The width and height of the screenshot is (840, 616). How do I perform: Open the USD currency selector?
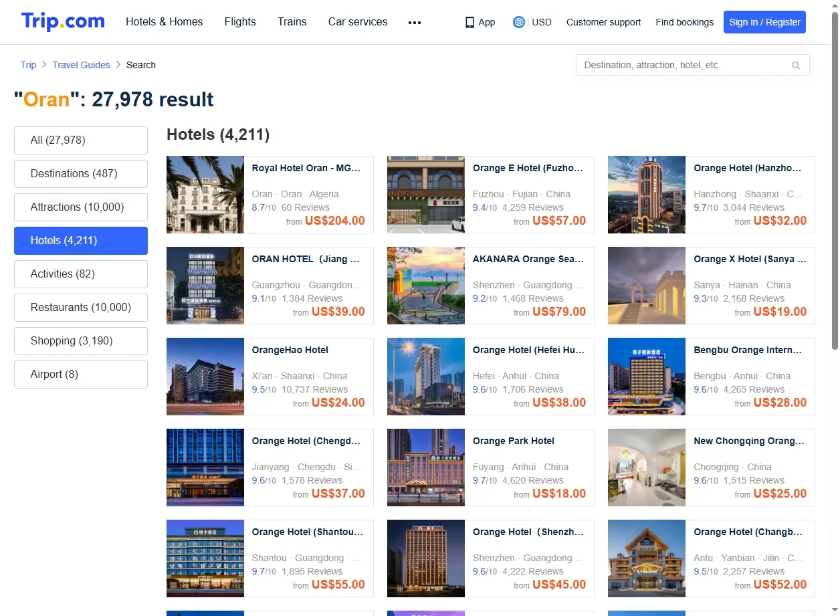click(542, 22)
